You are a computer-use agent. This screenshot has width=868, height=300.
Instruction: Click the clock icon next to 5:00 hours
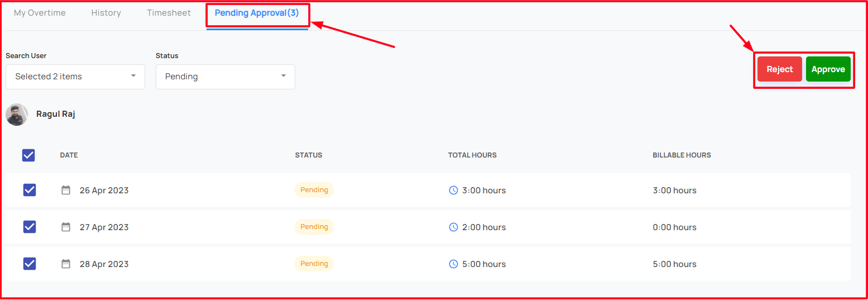[x=453, y=264]
